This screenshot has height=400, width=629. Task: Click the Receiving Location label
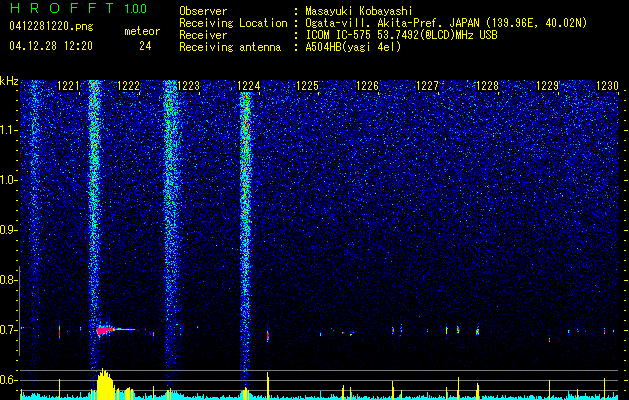[233, 23]
